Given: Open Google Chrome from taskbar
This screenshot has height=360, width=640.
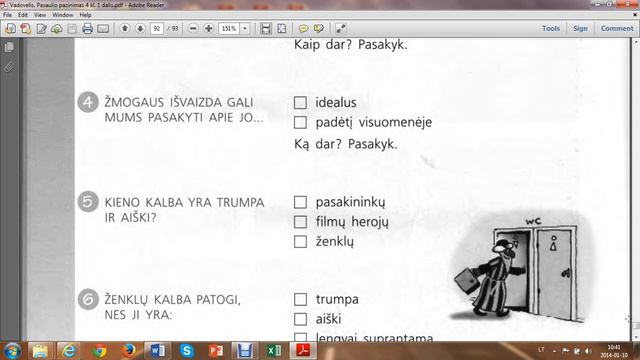Looking at the screenshot, I should [x=99, y=351].
